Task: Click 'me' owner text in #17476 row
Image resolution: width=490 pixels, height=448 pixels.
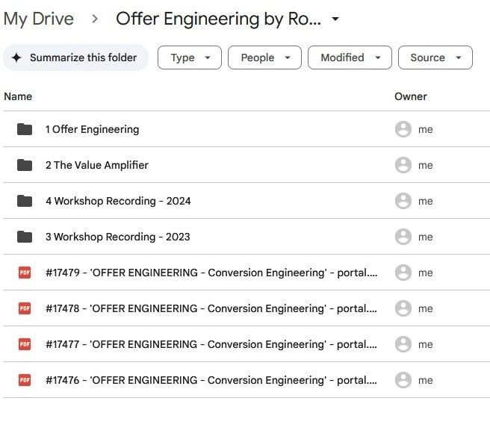Action: point(426,381)
